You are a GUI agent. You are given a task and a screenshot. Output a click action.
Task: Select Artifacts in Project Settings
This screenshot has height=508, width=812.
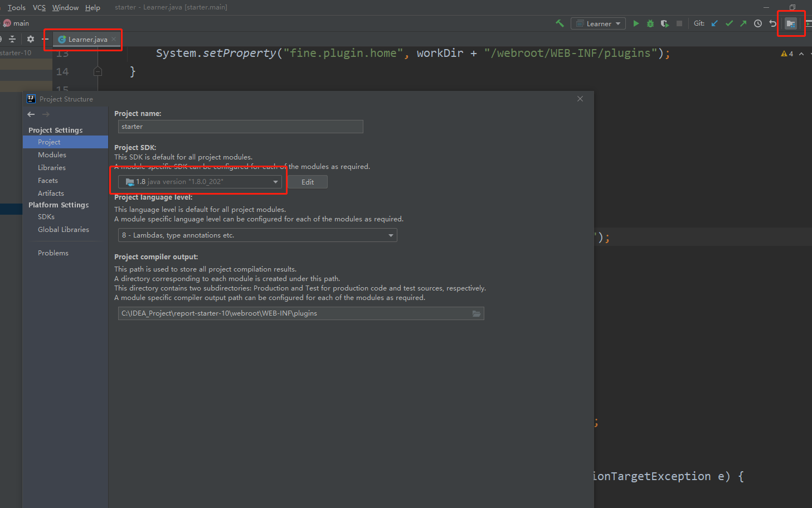[x=51, y=193]
